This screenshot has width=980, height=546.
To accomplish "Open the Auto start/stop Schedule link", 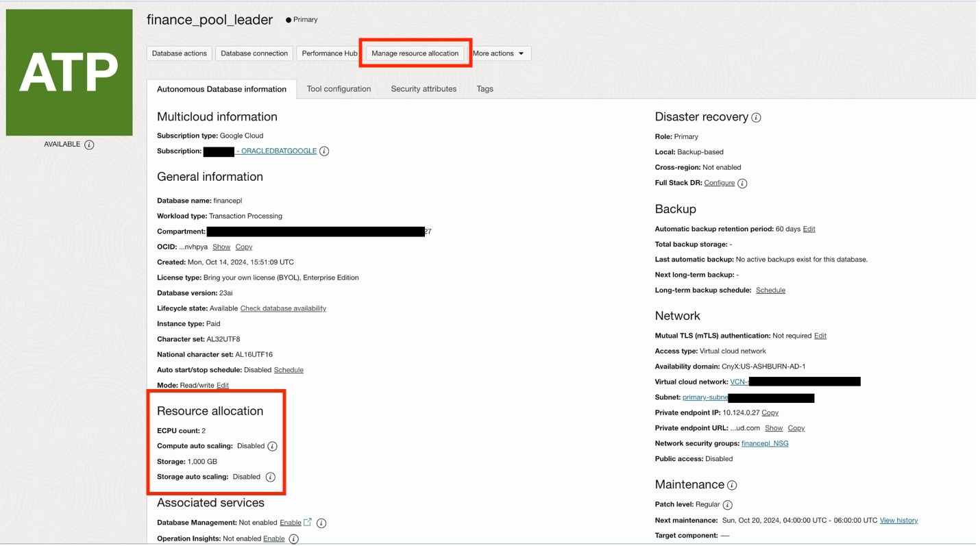I will (289, 371).
